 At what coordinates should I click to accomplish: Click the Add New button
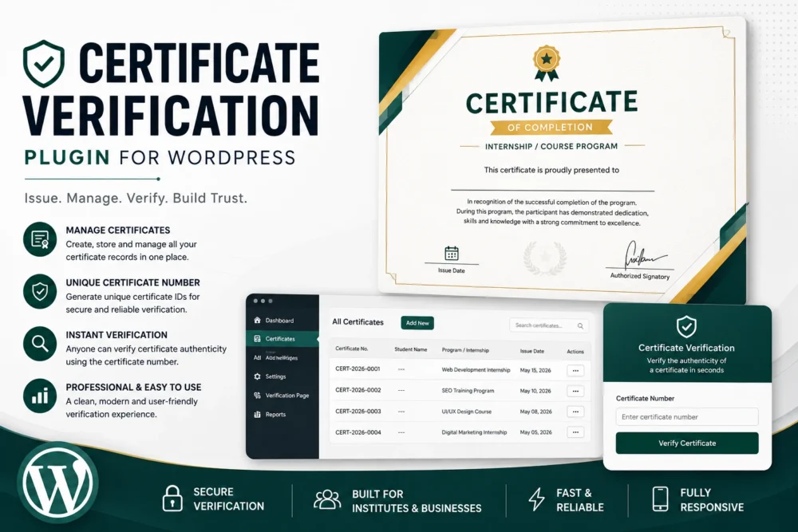click(417, 323)
